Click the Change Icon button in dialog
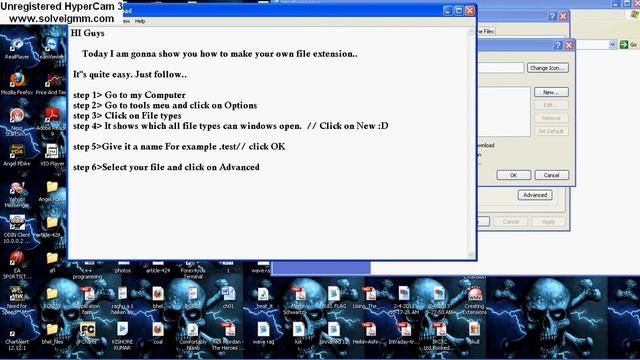The image size is (640, 360). 547,68
